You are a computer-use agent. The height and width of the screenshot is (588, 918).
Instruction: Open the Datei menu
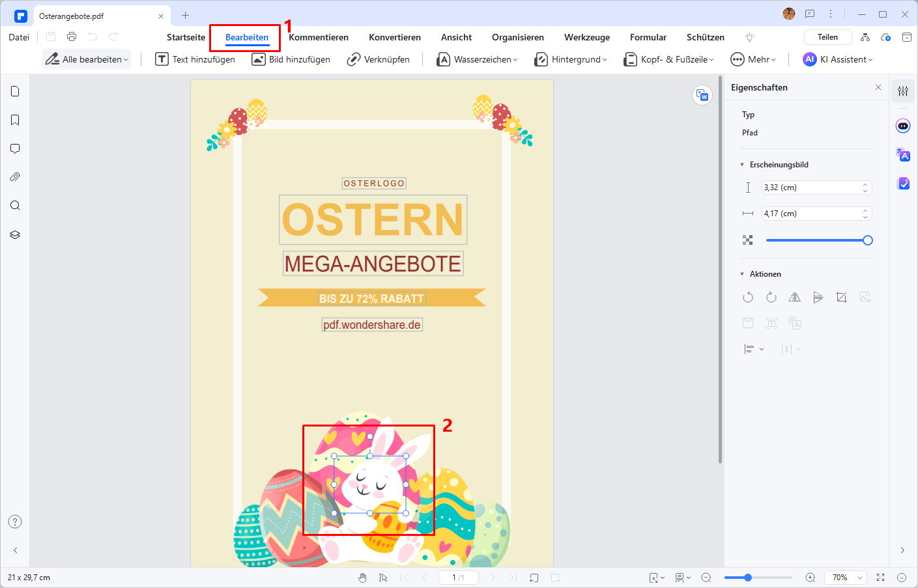tap(19, 37)
